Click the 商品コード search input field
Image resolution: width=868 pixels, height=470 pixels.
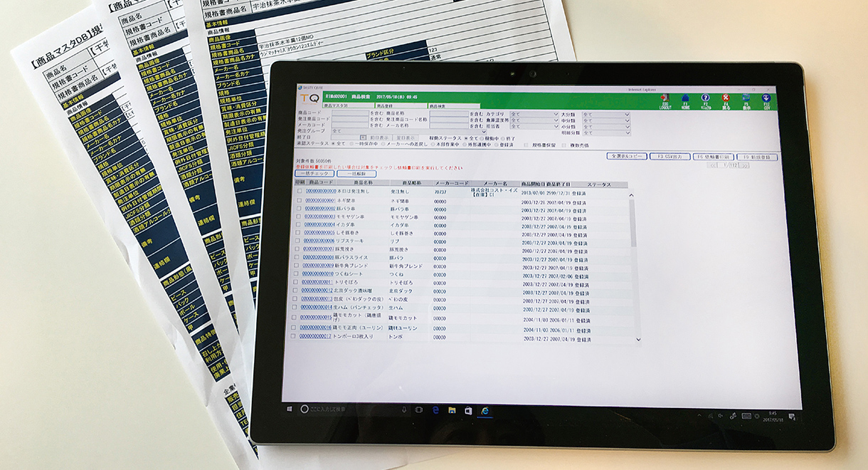349,113
